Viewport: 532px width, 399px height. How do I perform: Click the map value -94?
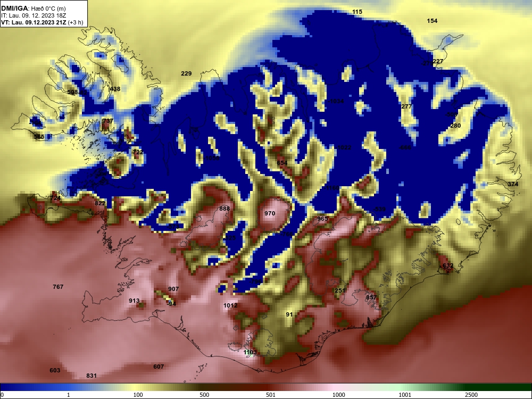[171, 304]
